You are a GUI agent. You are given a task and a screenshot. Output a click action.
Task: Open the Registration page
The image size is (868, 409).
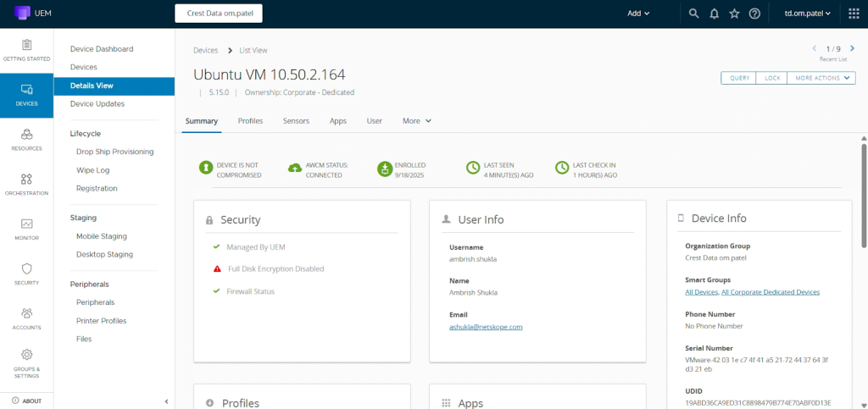coord(97,188)
